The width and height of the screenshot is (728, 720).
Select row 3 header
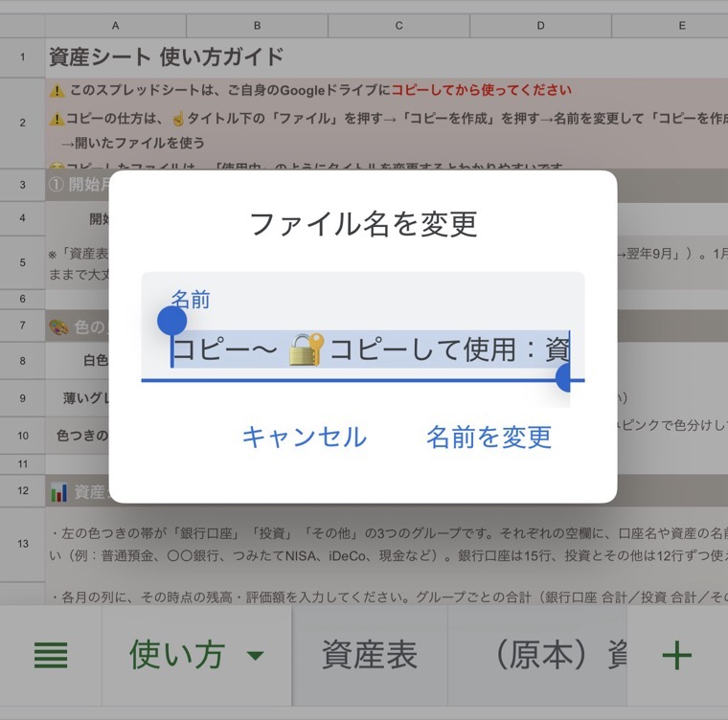click(22, 185)
